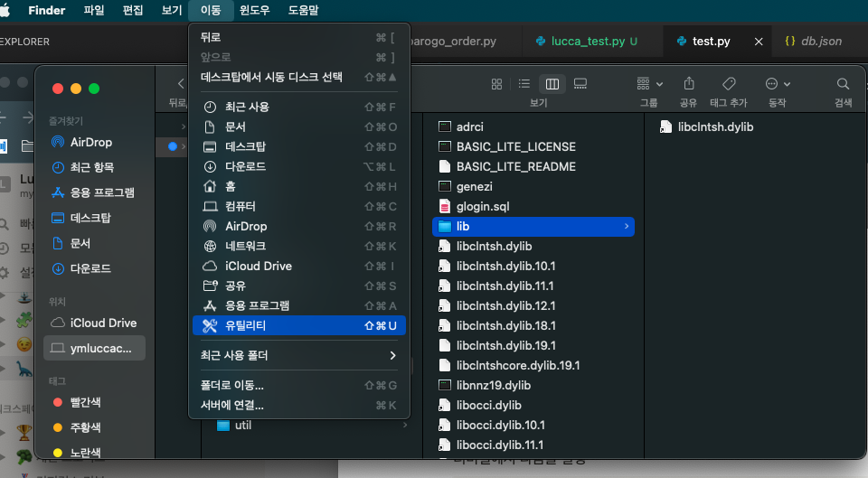
Task: Open the 동작 action dropdown
Action: (x=778, y=84)
